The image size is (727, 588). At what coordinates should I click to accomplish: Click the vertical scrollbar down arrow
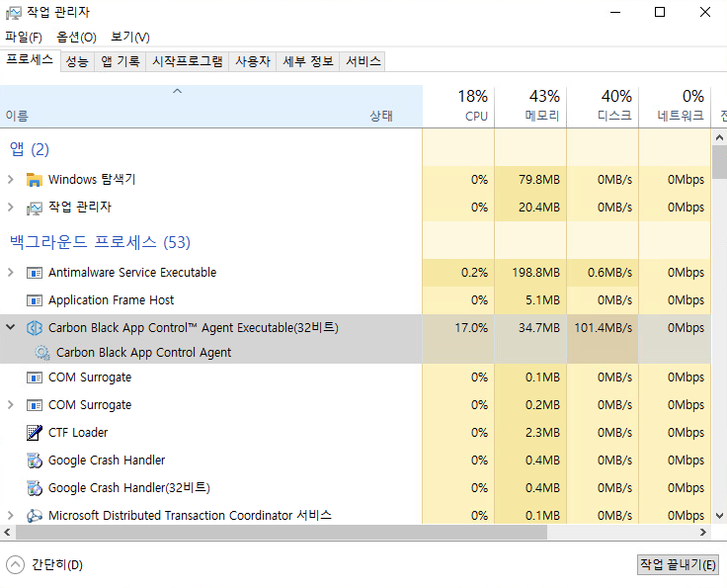pos(719,516)
